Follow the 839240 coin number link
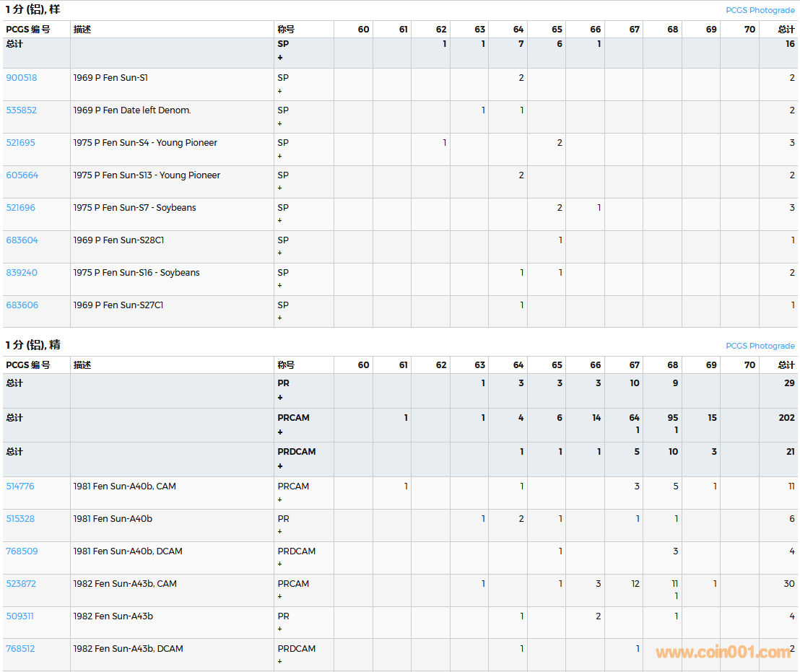The width and height of the screenshot is (800, 672). pyautogui.click(x=22, y=273)
